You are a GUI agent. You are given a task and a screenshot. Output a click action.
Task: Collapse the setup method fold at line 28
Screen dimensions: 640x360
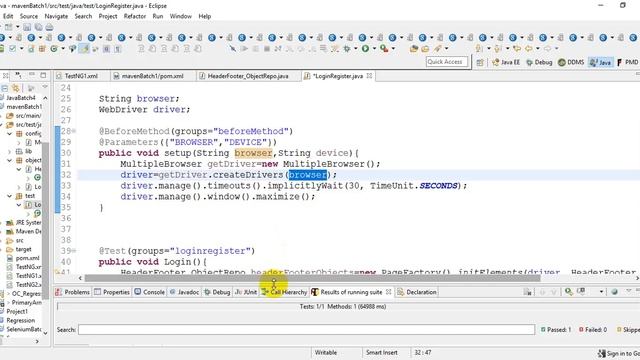[74, 131]
